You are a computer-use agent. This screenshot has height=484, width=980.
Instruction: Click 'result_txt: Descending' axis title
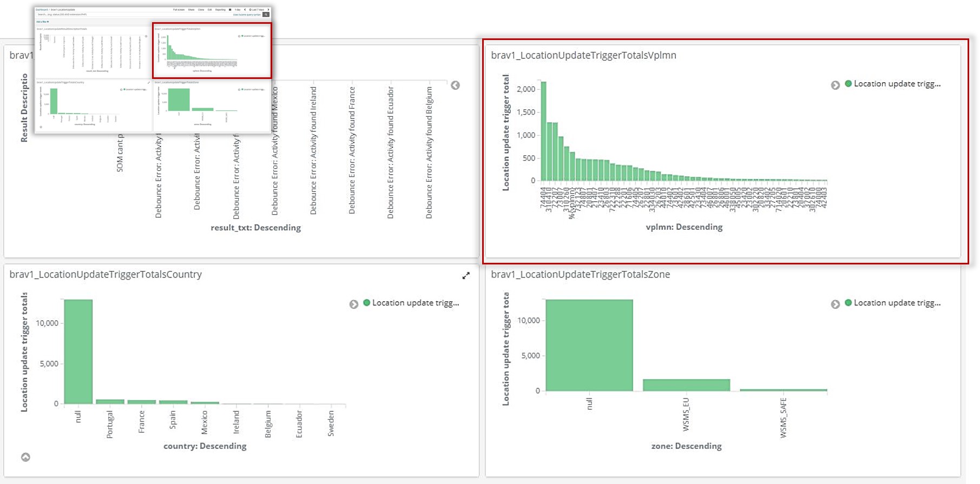(x=256, y=228)
